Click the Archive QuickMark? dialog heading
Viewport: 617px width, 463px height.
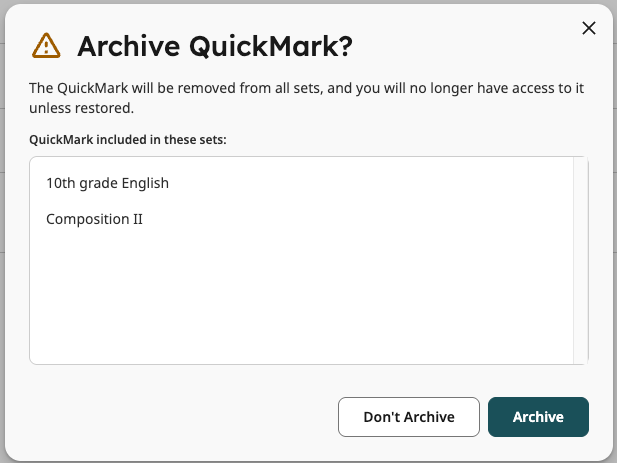click(215, 46)
